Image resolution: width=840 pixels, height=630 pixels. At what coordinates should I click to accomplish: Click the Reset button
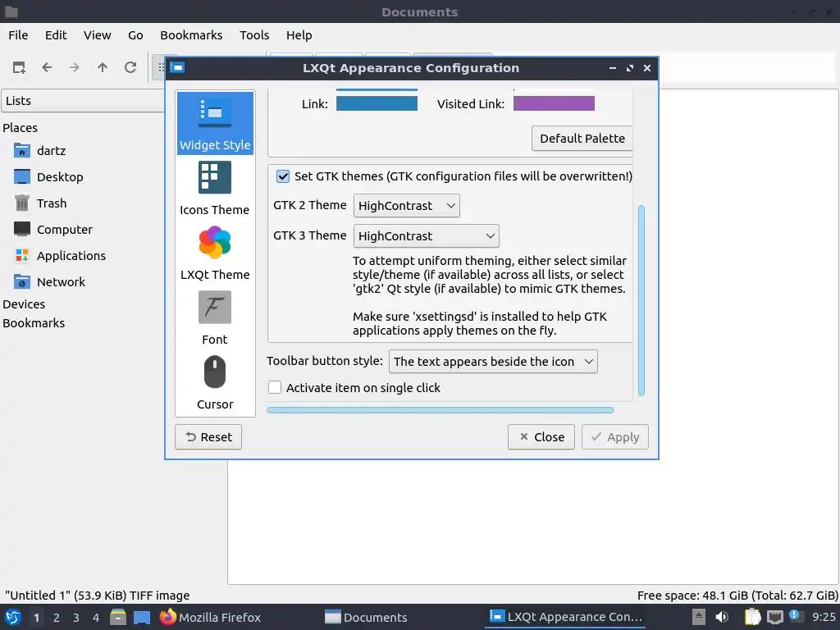coord(208,437)
